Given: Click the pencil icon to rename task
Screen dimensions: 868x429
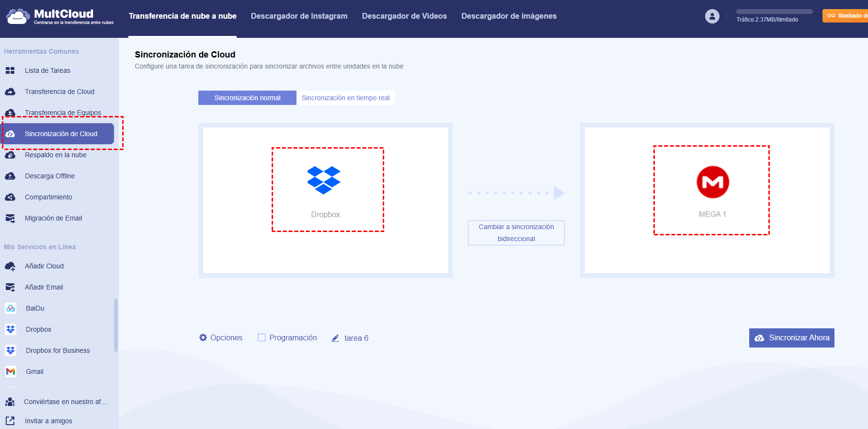Looking at the screenshot, I should click(x=336, y=338).
